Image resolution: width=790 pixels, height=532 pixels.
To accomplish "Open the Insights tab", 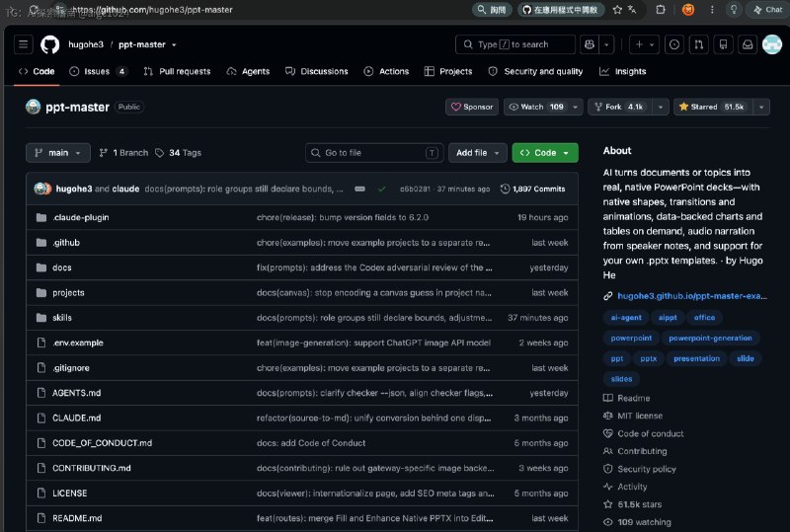I will (623, 71).
